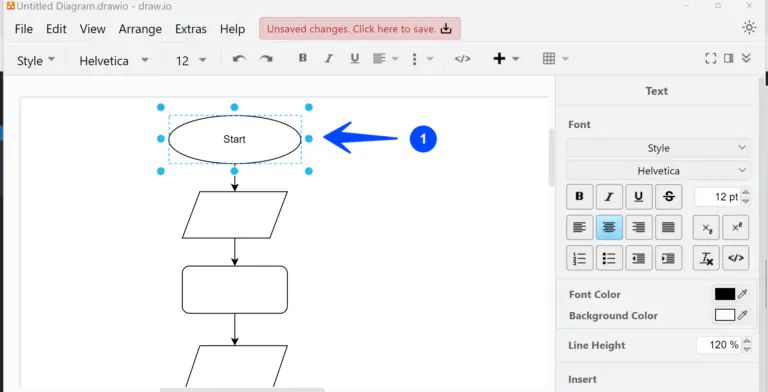Screen dimensions: 768x392
Task: Open the white Background Color swatch
Action: (724, 315)
